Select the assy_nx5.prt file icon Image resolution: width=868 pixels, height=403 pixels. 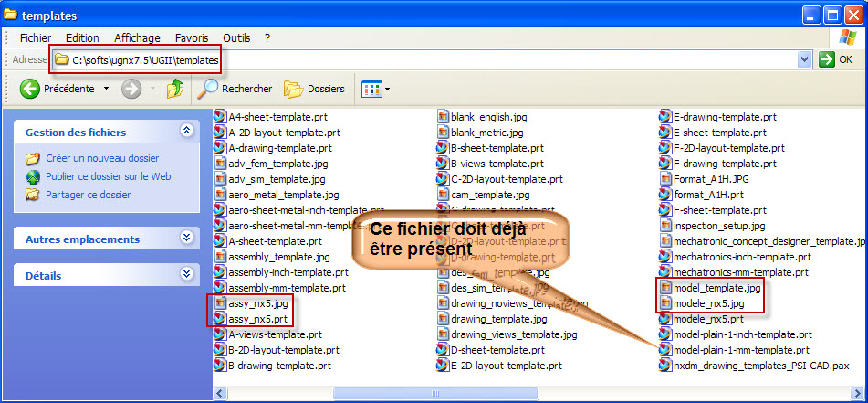pyautogui.click(x=220, y=319)
